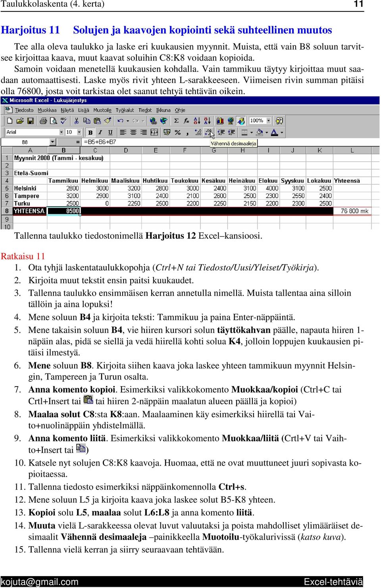The image size is (381, 588).
Task: Click the Cut scissors icon
Action: point(76,121)
